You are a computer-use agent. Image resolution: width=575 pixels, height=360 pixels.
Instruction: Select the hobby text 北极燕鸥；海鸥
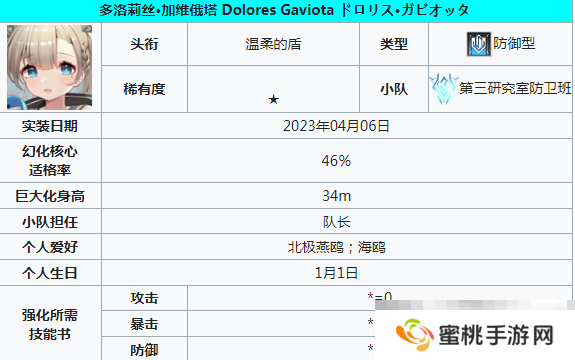(x=336, y=247)
